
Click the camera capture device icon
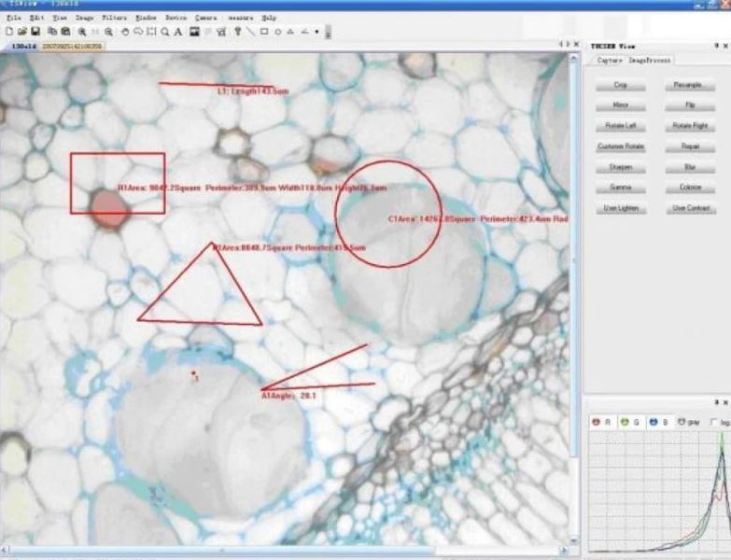click(221, 32)
